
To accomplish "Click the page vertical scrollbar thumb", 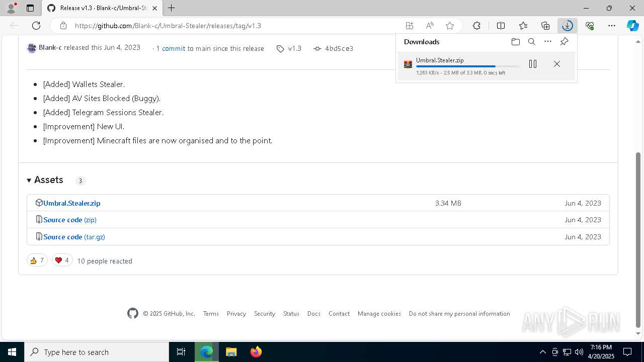I will 638,239.
